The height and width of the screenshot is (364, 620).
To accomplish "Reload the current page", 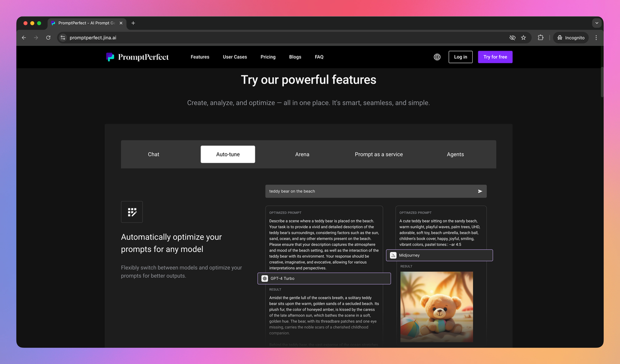I will [x=48, y=38].
